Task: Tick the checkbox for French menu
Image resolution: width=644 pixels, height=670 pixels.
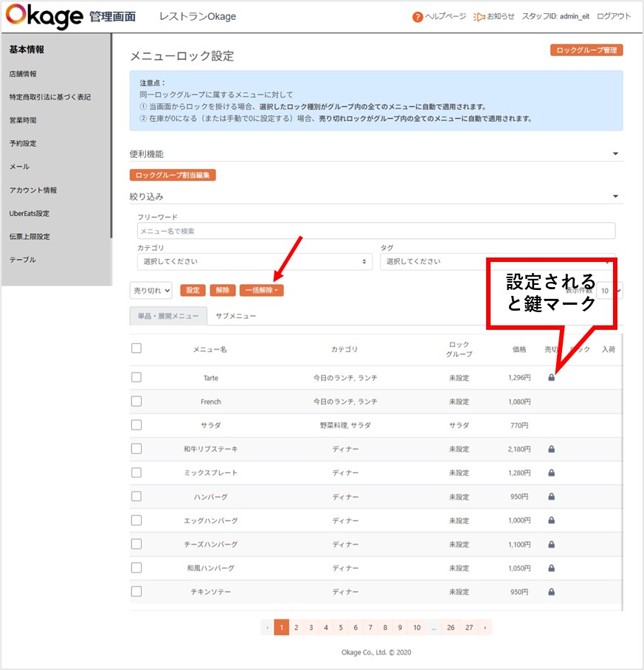Action: [x=136, y=401]
